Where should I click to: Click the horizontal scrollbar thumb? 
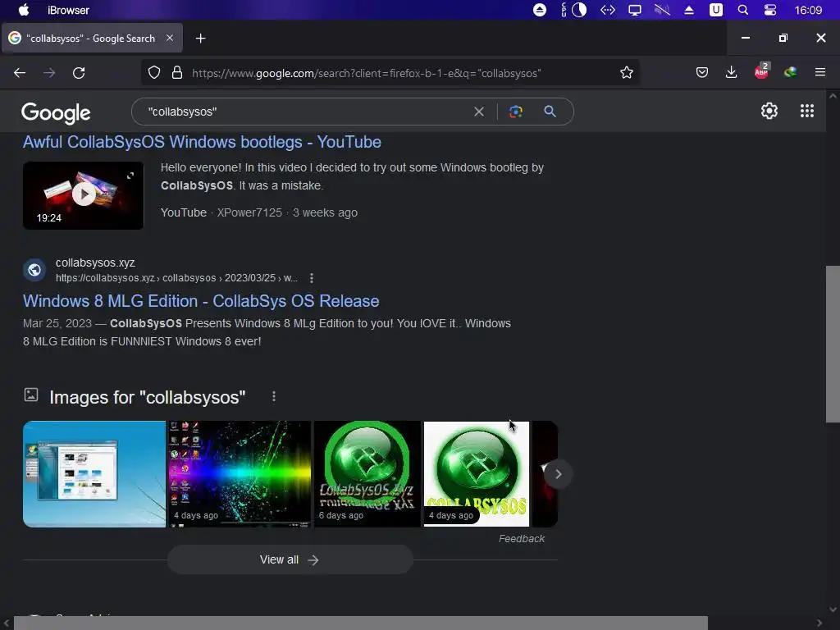(x=361, y=623)
